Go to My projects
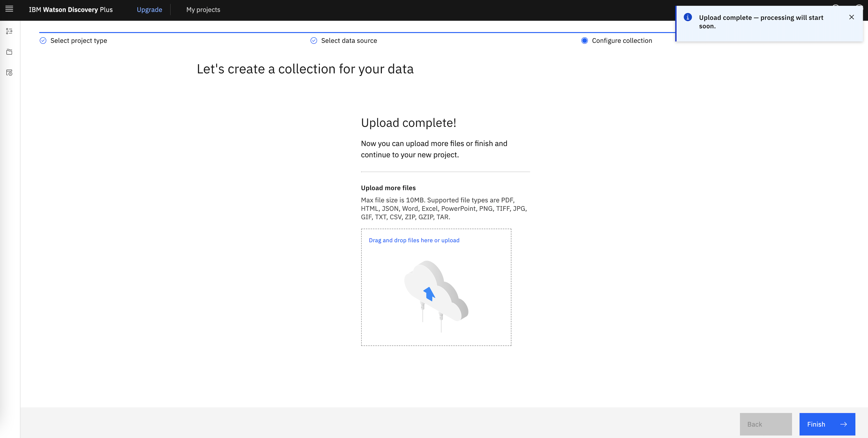Image resolution: width=868 pixels, height=438 pixels. point(203,10)
